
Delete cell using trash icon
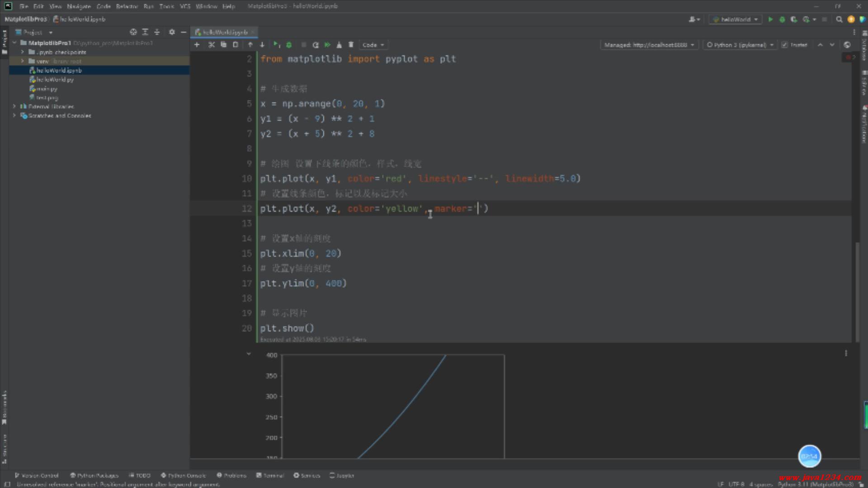[351, 45]
